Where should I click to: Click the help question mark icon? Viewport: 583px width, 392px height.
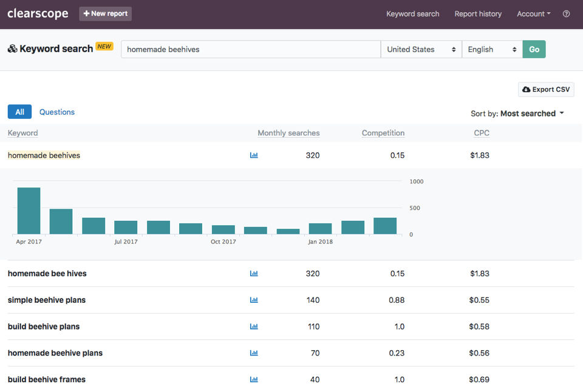point(566,14)
